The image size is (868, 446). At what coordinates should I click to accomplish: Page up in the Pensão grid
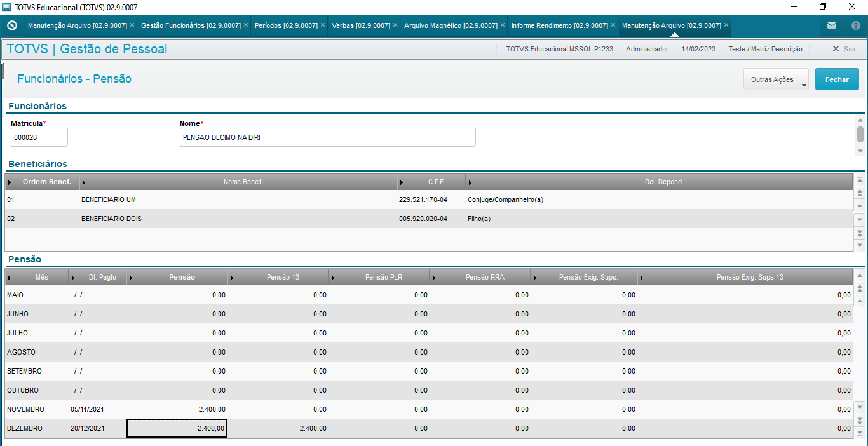click(x=860, y=288)
